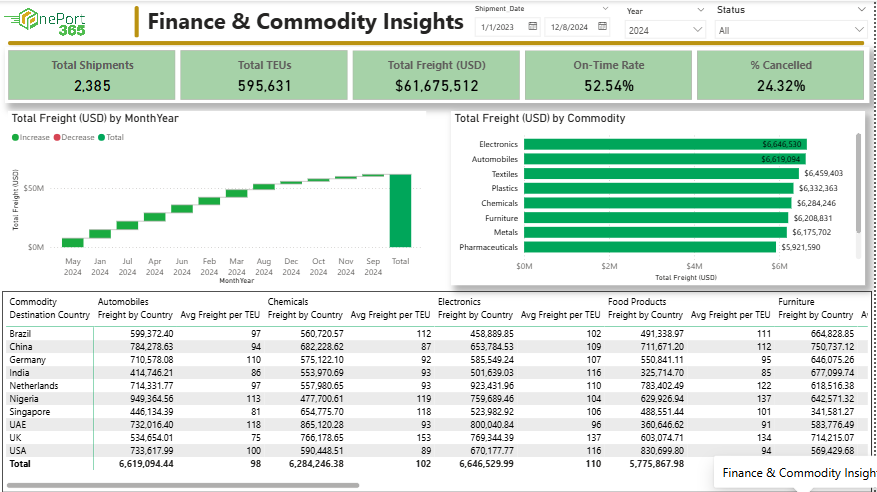Select the Metals bar in commodity chart
This screenshot has height=492, width=877.
point(655,232)
